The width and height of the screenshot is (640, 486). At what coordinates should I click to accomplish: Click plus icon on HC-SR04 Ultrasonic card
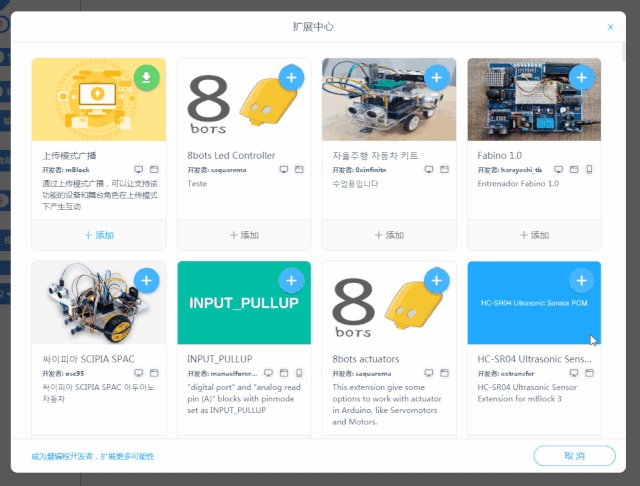(x=582, y=281)
